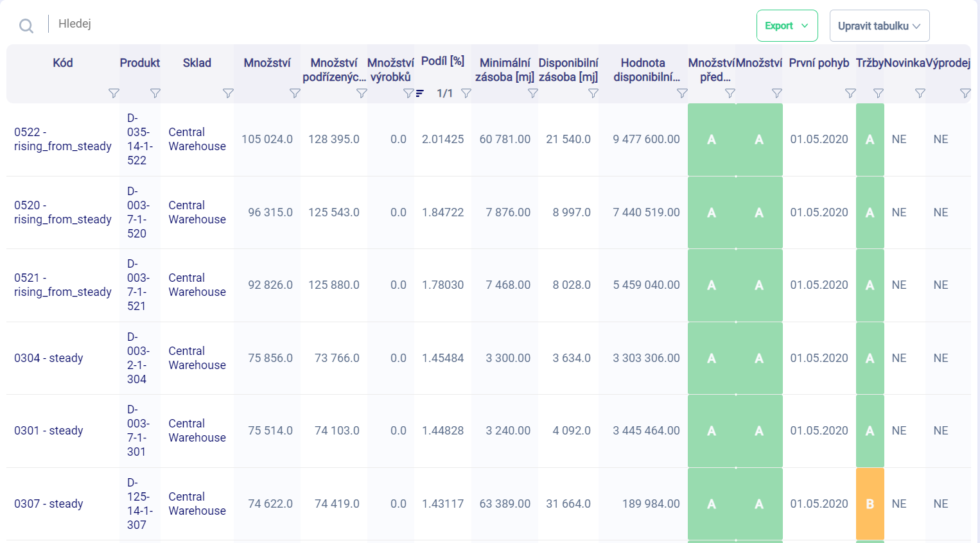Open the 0304 - steady row
The image size is (980, 543).
pyautogui.click(x=49, y=358)
